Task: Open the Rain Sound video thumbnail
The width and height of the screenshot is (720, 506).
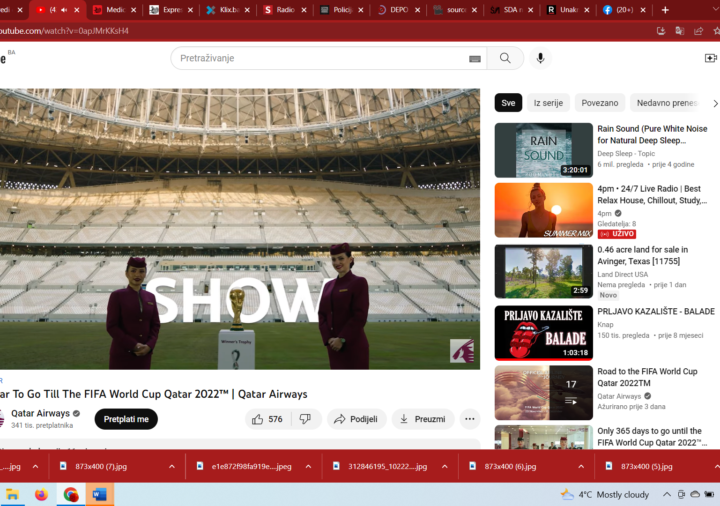Action: 543,150
